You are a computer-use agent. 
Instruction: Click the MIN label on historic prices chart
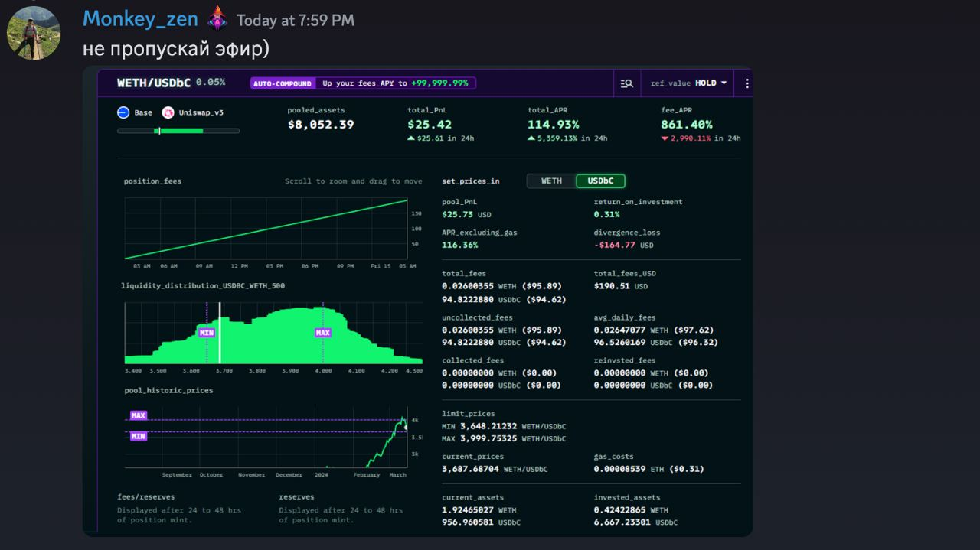point(138,436)
